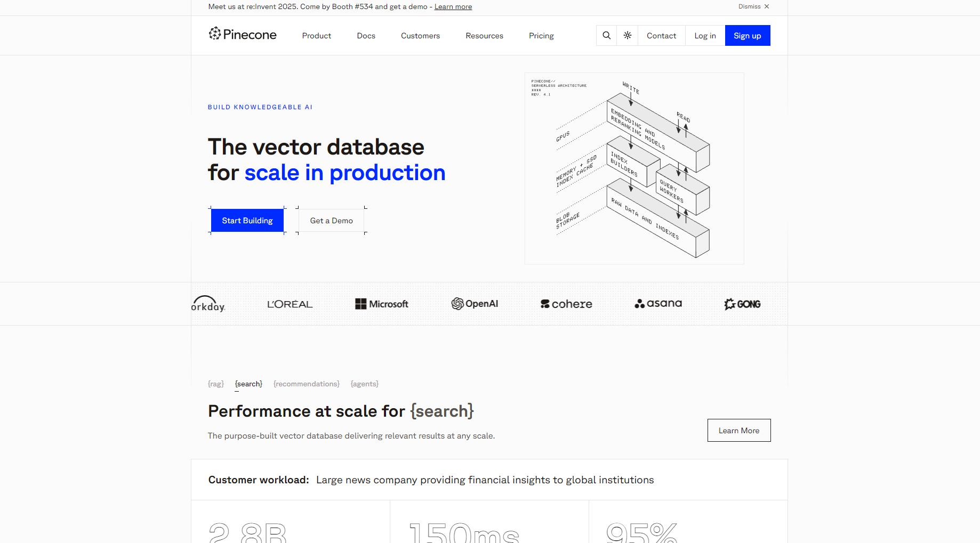Click the Cohere logo
The width and height of the screenshot is (980, 543).
(x=566, y=304)
